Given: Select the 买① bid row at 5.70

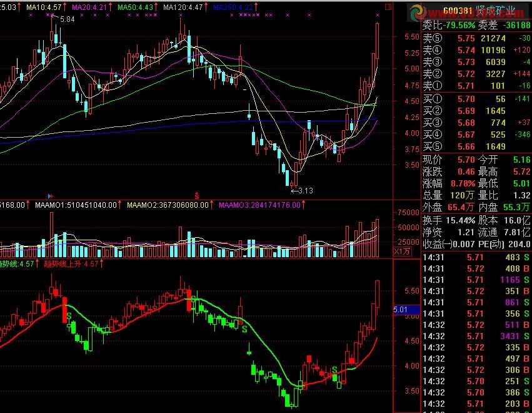Looking at the screenshot, I should [x=476, y=99].
